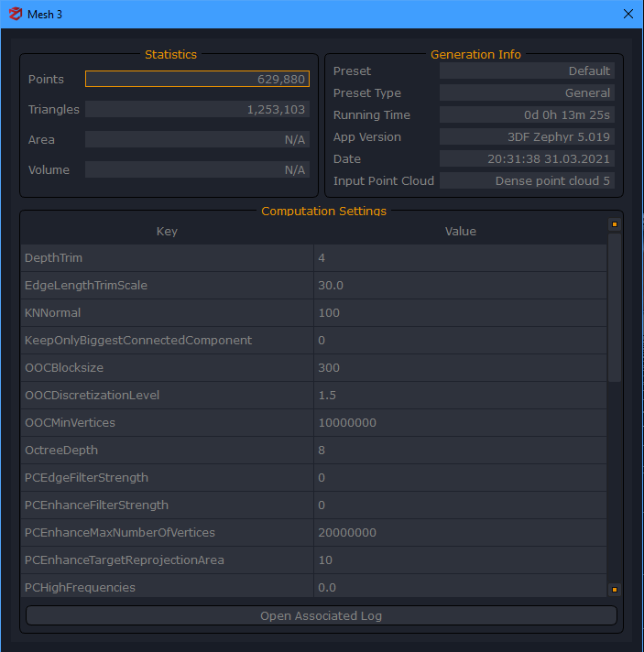Select the Running Time value field
The image size is (644, 652).
coord(527,115)
